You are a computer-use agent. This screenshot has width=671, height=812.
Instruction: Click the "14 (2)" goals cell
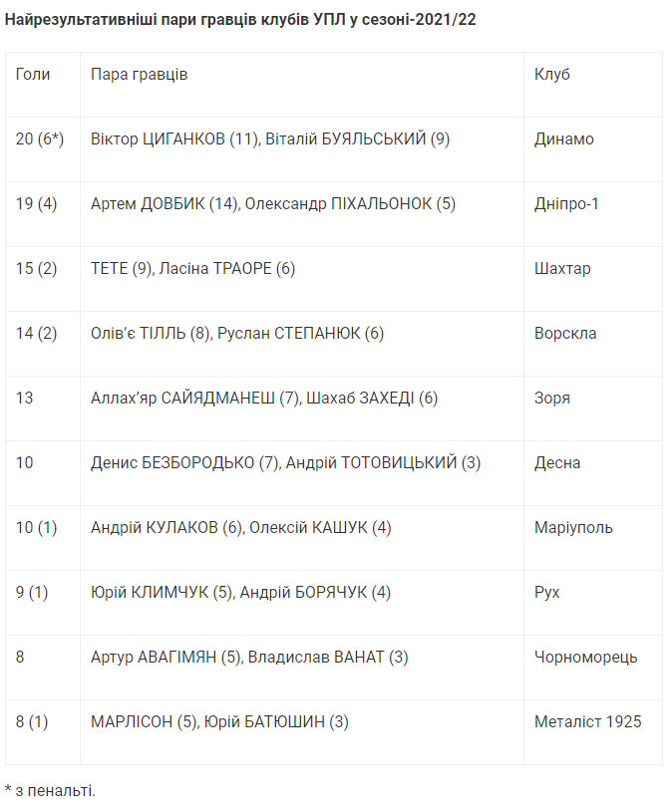[37, 334]
